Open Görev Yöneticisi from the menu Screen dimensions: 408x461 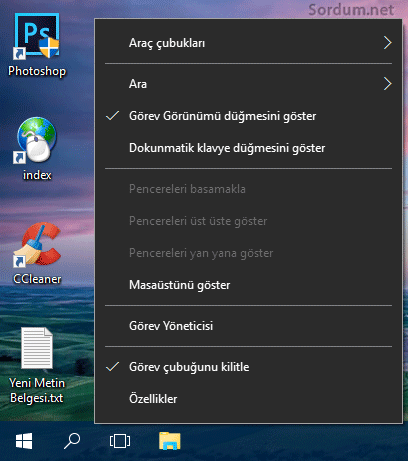click(248, 326)
